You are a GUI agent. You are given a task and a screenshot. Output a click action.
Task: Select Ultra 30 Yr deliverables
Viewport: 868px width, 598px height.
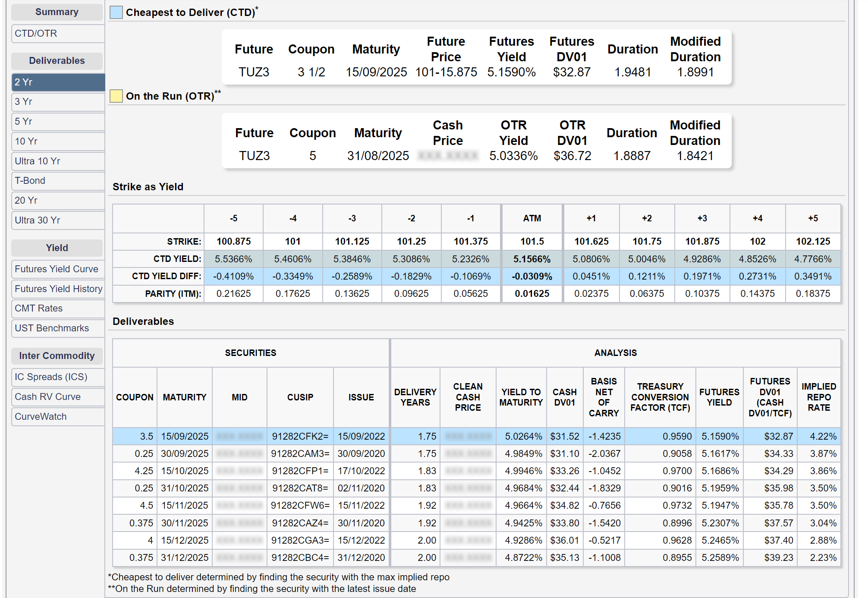[x=58, y=220]
